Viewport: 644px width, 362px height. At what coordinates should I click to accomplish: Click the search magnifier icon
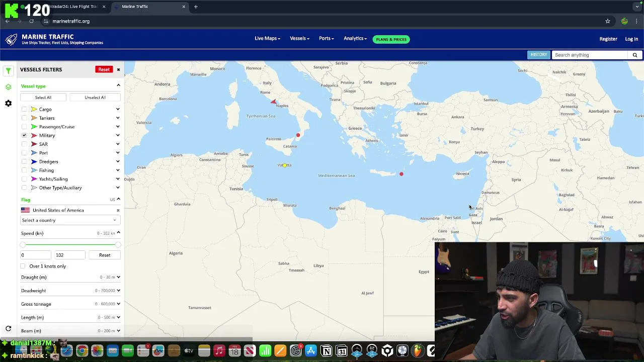point(635,55)
